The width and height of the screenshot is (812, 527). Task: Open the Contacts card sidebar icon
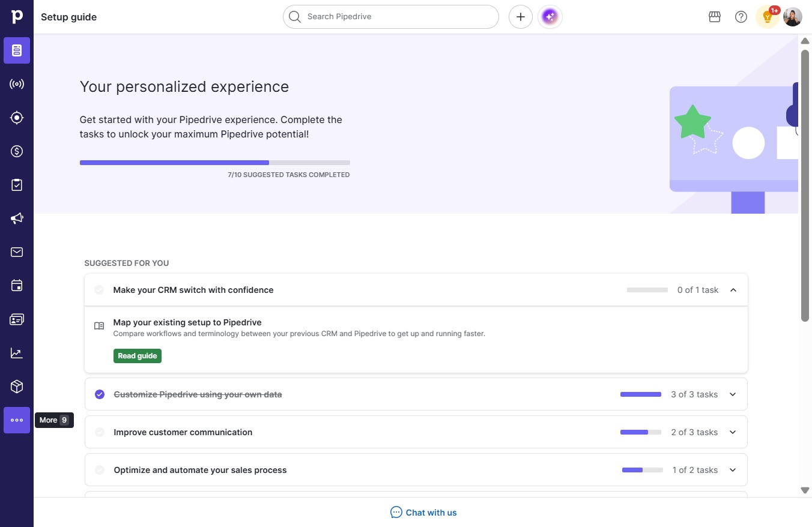pos(17,319)
